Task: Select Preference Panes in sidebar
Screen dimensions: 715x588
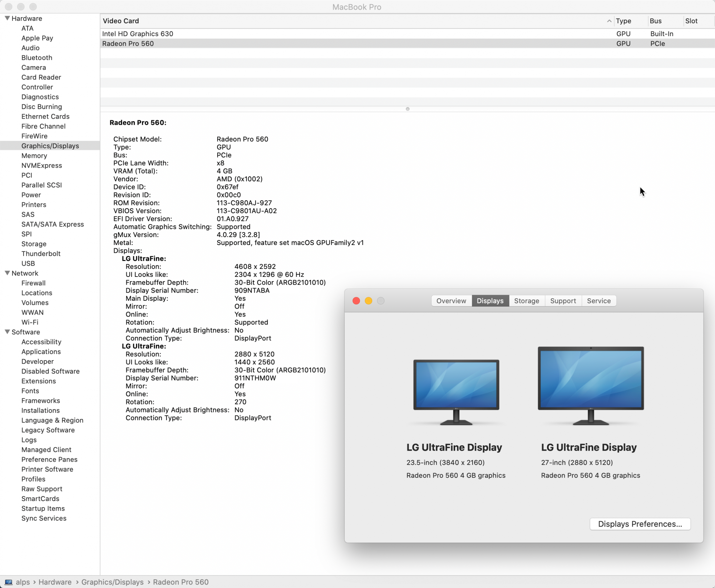Action: (x=49, y=460)
